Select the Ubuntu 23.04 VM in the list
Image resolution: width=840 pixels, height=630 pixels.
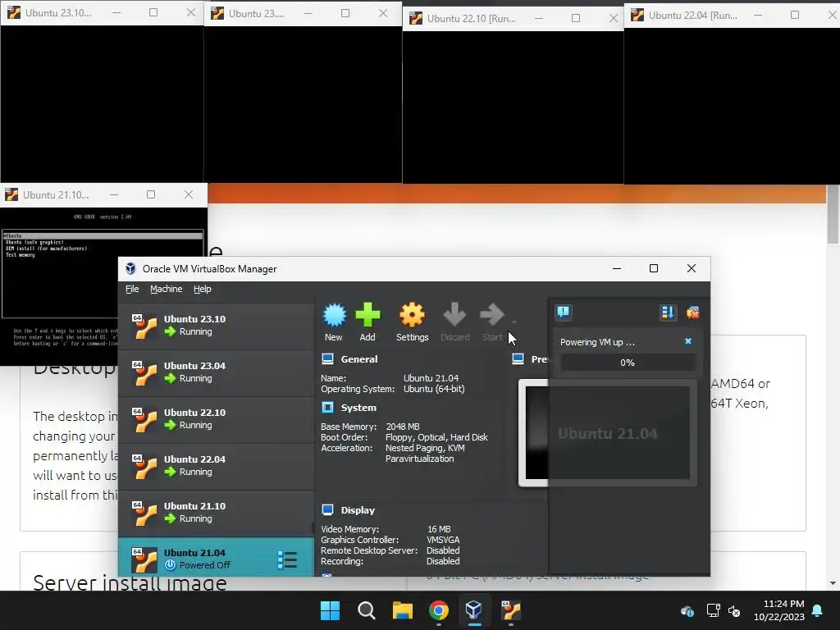(x=216, y=373)
